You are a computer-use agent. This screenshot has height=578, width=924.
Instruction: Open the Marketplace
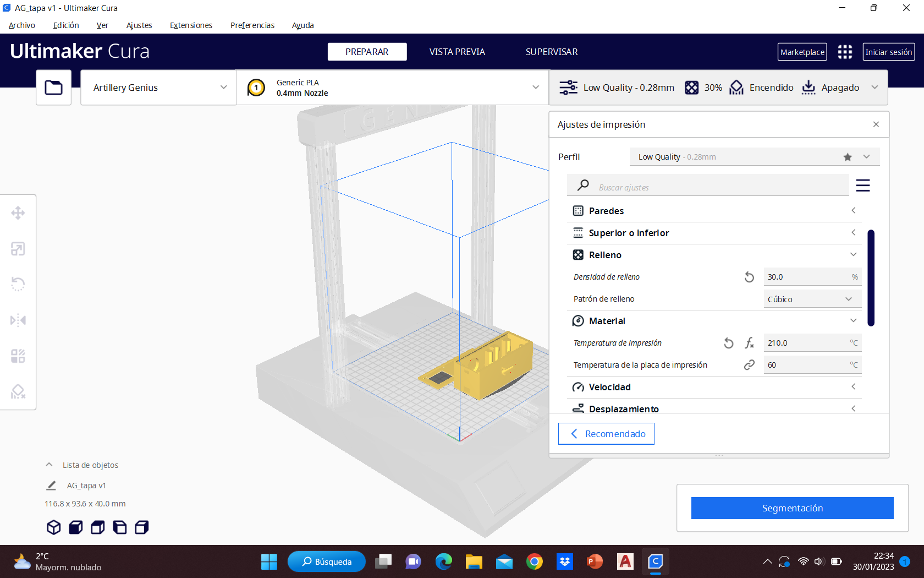click(x=802, y=52)
